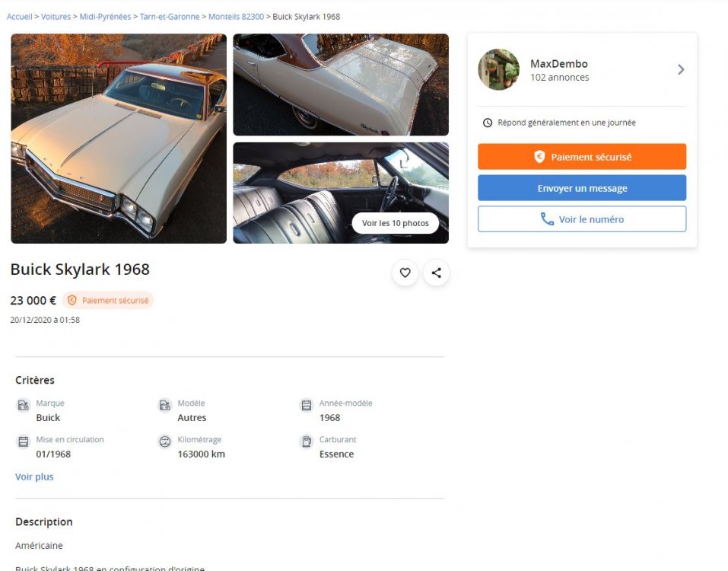Click the phone icon in Voir le numéro
The height and width of the screenshot is (571, 728).
pos(547,219)
